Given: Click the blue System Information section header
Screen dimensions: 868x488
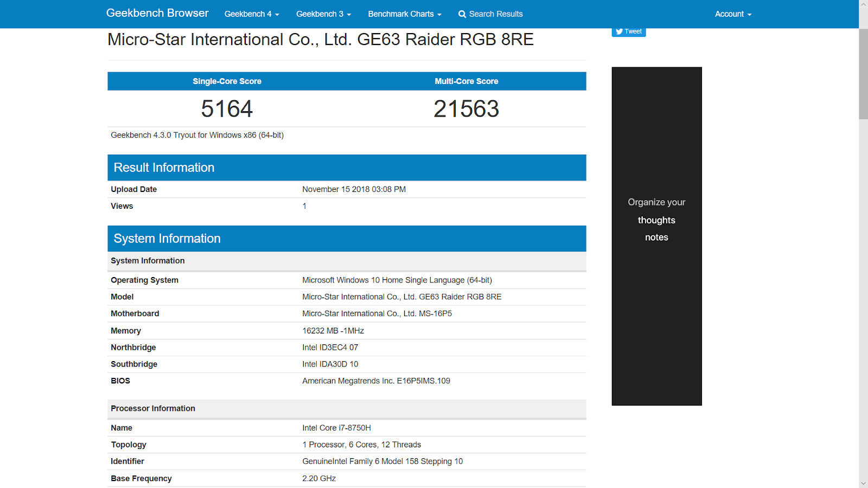Looking at the screenshot, I should click(x=347, y=239).
